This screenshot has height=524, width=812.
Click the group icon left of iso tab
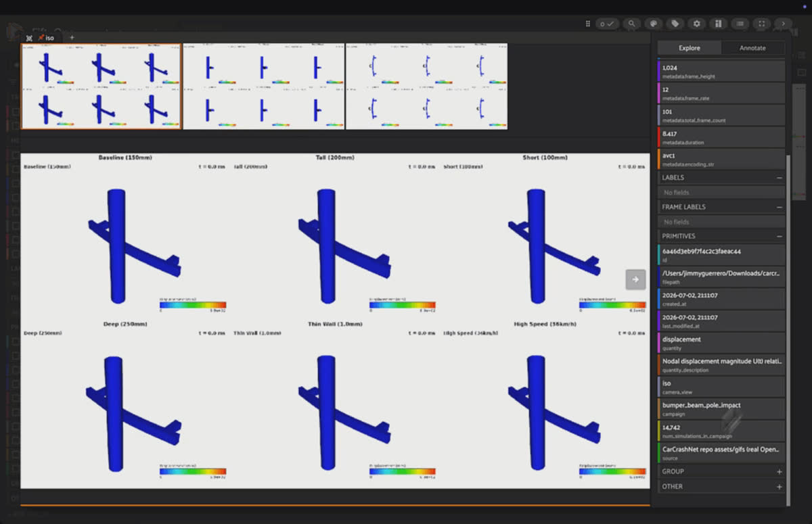[x=29, y=38]
